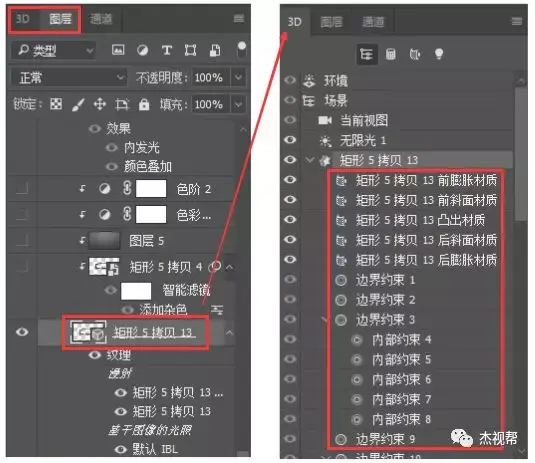Filter by smart objects icon
The image size is (535, 463).
pyautogui.click(x=215, y=50)
